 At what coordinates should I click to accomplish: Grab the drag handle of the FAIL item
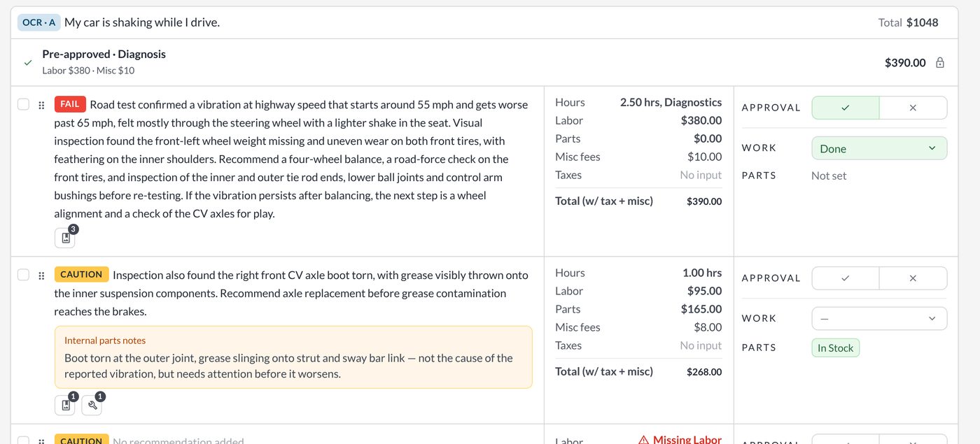point(41,105)
